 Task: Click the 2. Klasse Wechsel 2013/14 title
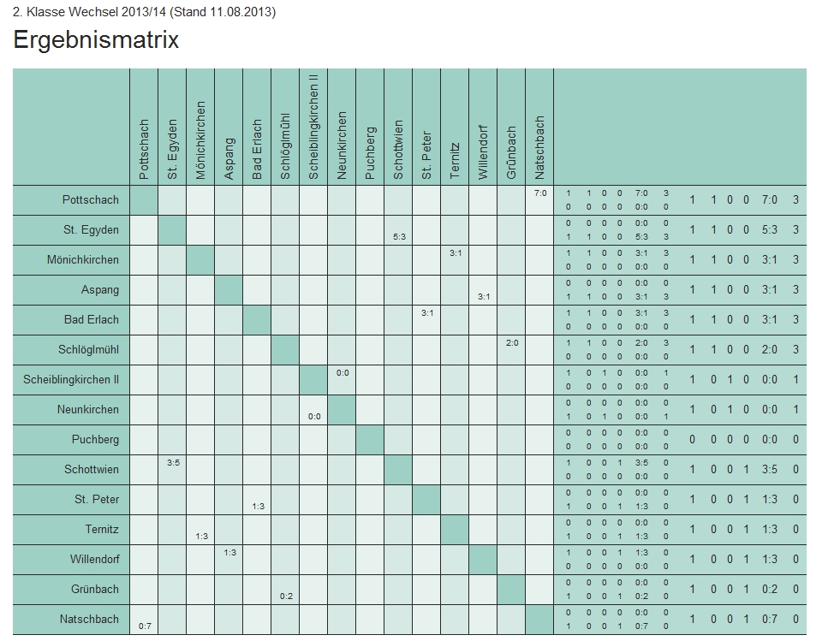point(145,13)
